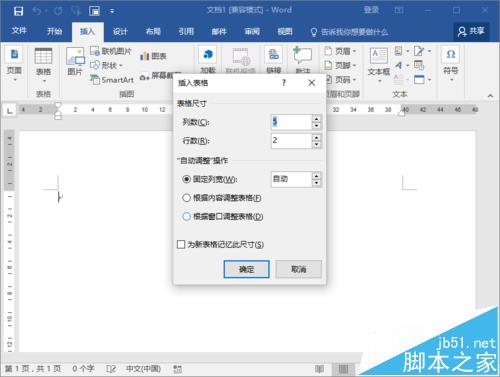This screenshot has width=500, height=377.
Task: Open the Table dropdown arrow below 表格
Action: pyautogui.click(x=44, y=81)
